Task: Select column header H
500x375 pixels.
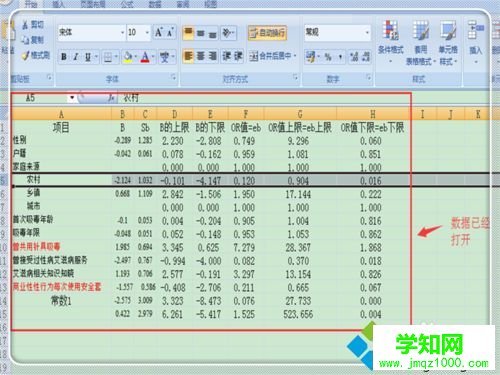Action: (x=373, y=114)
